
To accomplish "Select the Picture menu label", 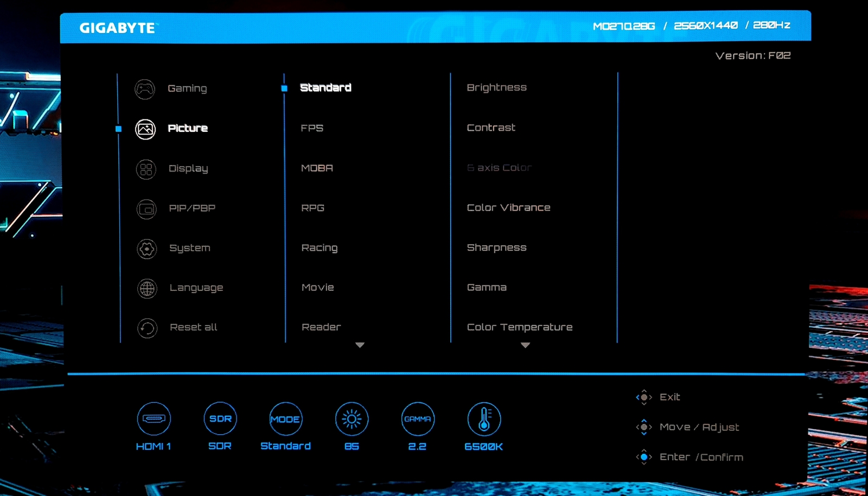I will (x=188, y=128).
